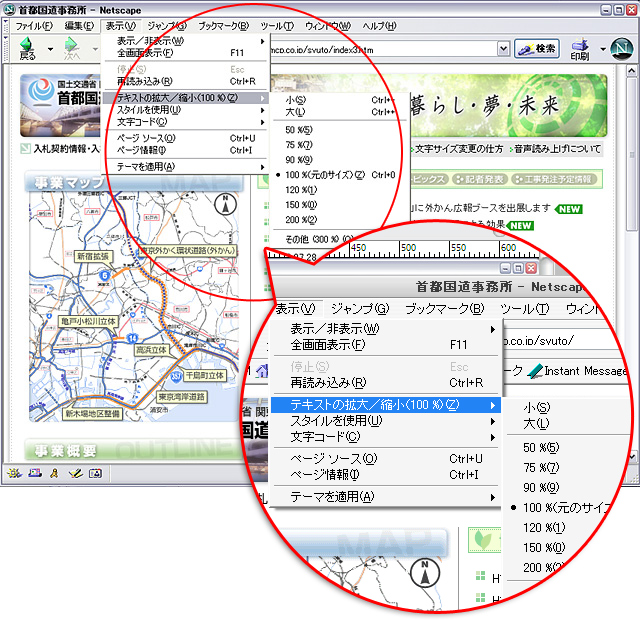This screenshot has height=620, width=640.
Task: Switch to the 工事発注予定情報 tab
Action: pos(554,179)
